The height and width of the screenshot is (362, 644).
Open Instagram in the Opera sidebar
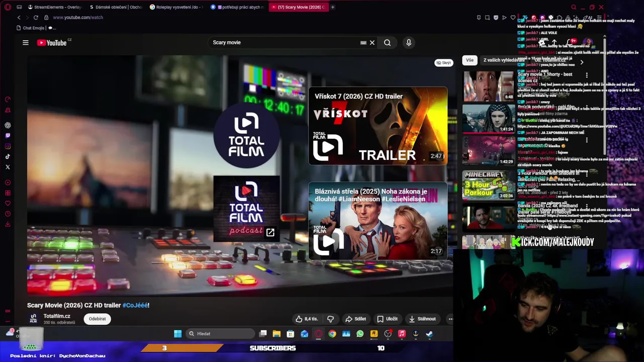(x=8, y=146)
